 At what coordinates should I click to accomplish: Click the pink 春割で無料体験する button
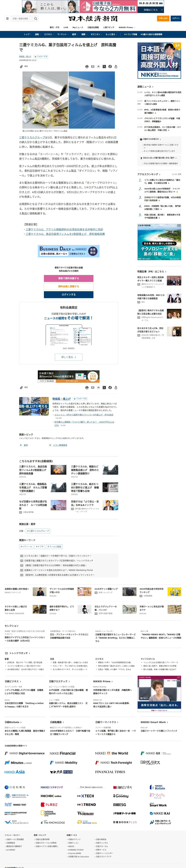pyautogui.click(x=69, y=278)
